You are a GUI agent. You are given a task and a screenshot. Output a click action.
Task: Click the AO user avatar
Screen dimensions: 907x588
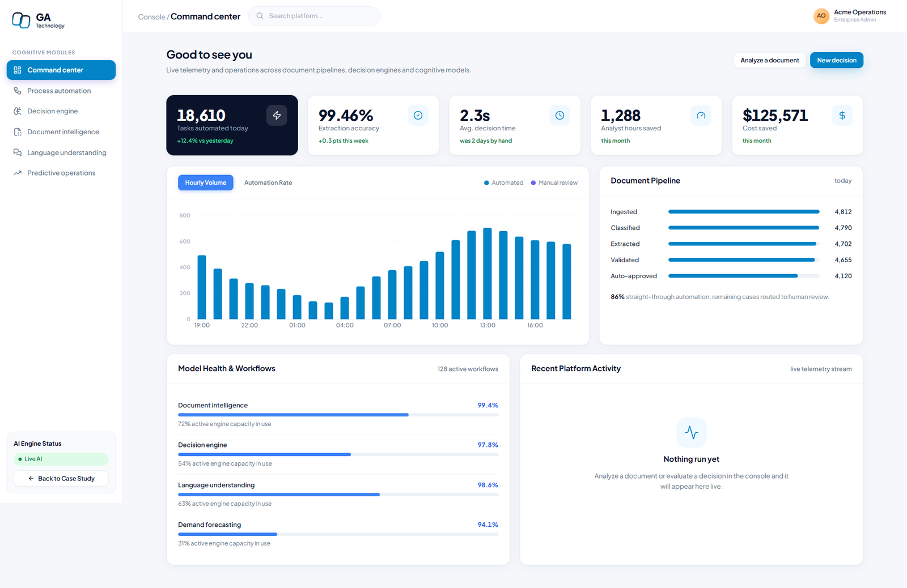pos(821,16)
